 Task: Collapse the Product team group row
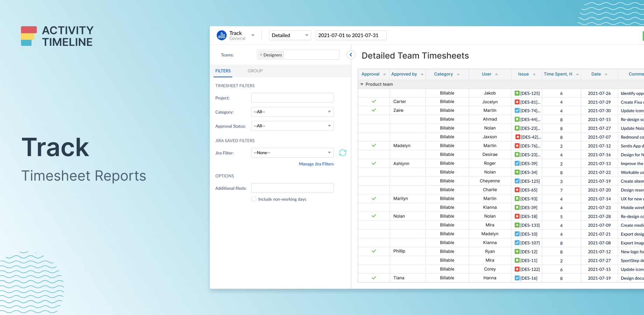pos(362,84)
